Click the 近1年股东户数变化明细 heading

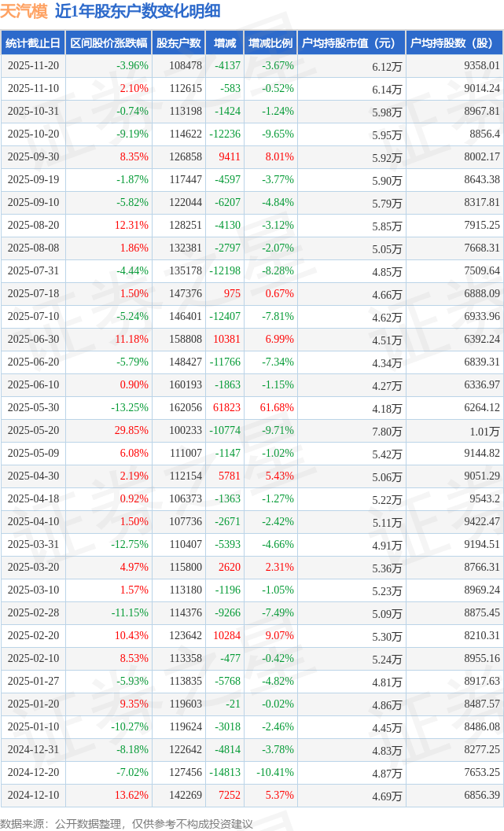(138, 11)
